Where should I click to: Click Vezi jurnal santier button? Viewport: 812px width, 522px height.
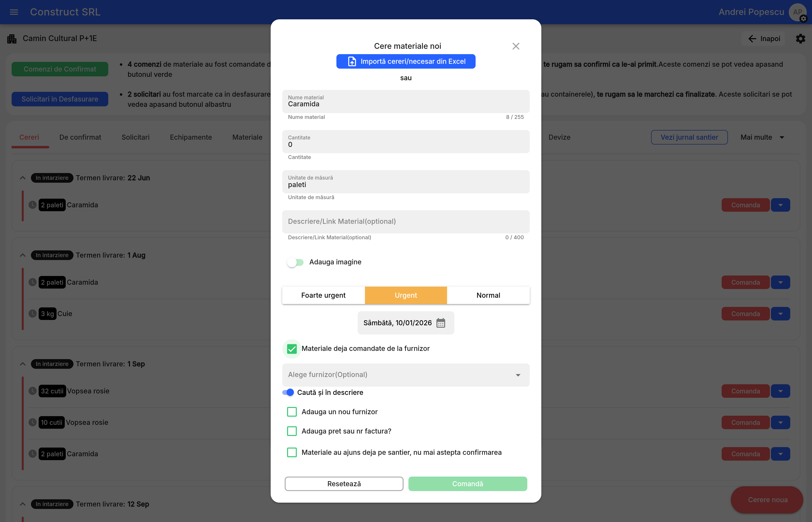click(x=689, y=137)
